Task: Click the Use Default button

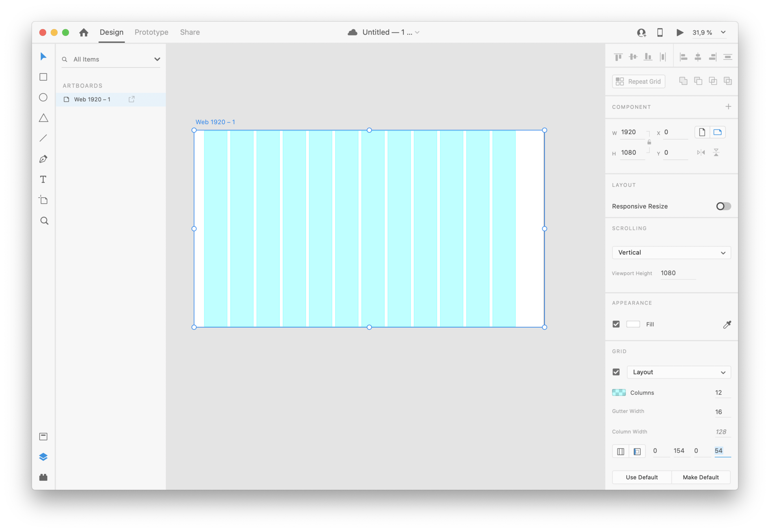Action: click(641, 477)
